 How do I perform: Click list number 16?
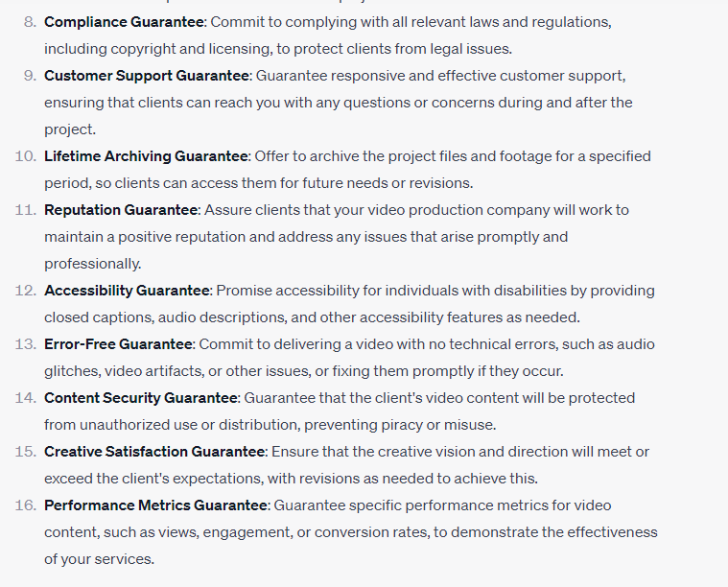tap(26, 505)
